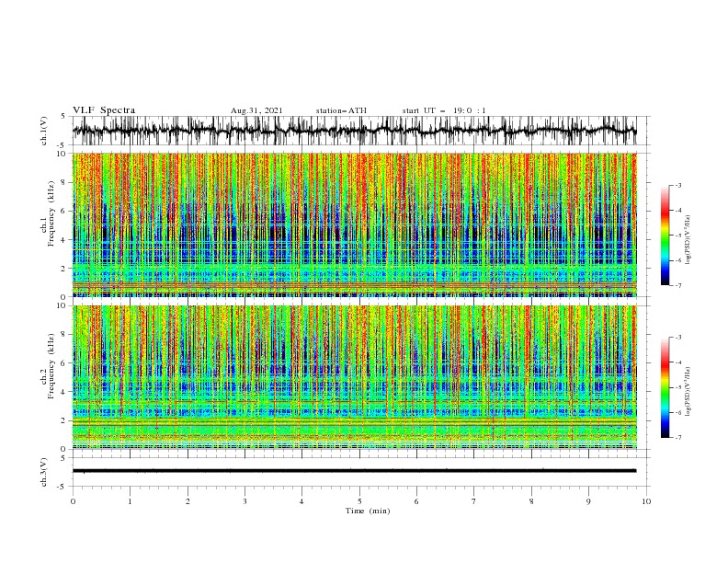Click the "ch.3(V)" axis label

pos(44,472)
